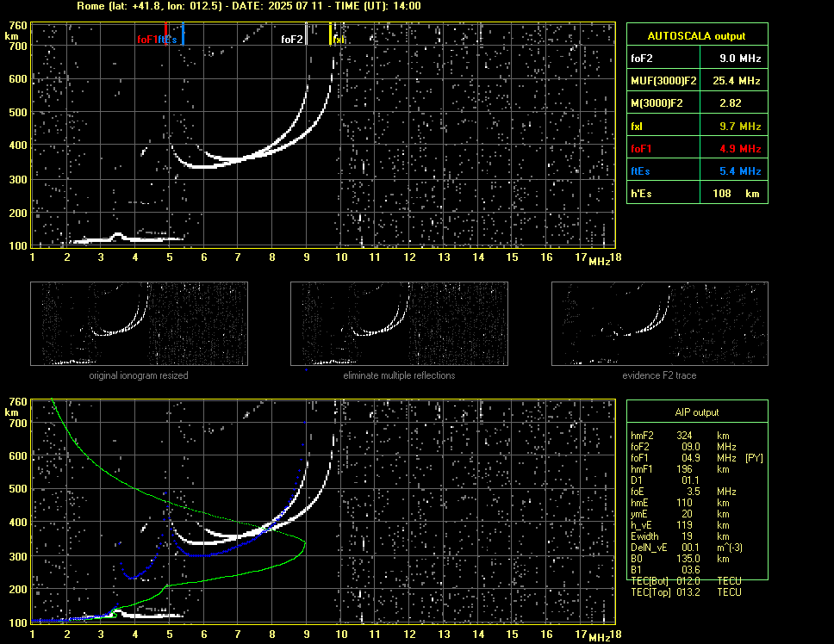This screenshot has width=834, height=644.
Task: Select the ymE 20 km row
Action: [x=680, y=514]
